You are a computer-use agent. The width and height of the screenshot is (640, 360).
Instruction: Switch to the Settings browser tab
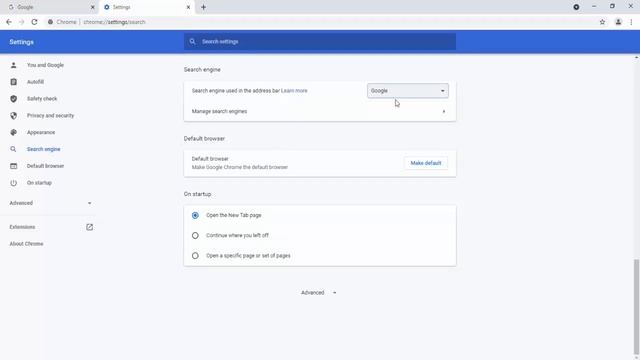(x=147, y=7)
